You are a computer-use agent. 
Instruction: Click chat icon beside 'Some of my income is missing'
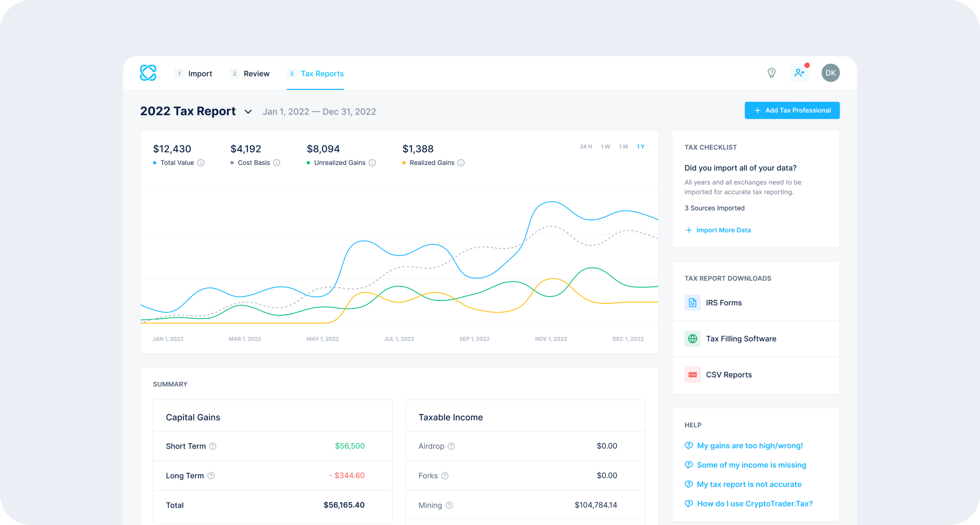tap(689, 465)
